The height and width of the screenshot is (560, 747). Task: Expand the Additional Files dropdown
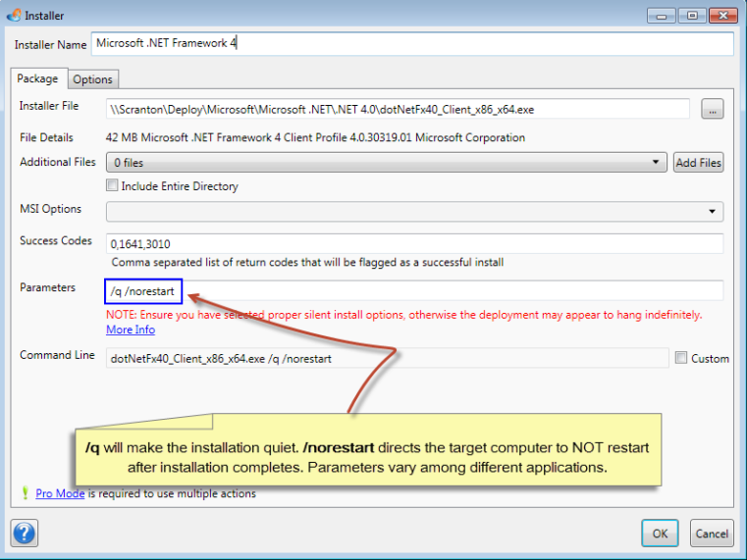387,162
